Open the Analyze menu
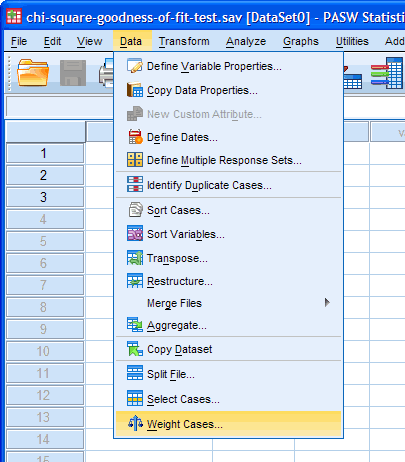The image size is (405, 462). coord(246,41)
